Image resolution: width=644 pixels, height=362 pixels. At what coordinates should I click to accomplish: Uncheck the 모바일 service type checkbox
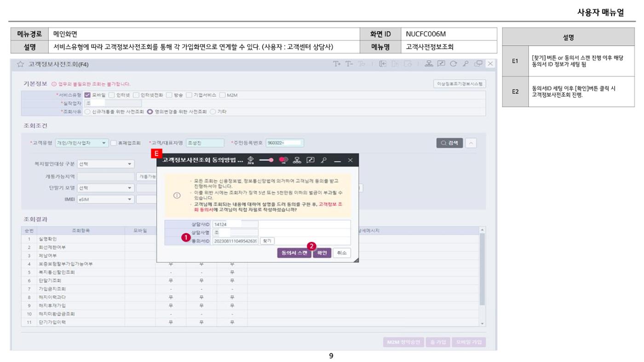[87, 95]
